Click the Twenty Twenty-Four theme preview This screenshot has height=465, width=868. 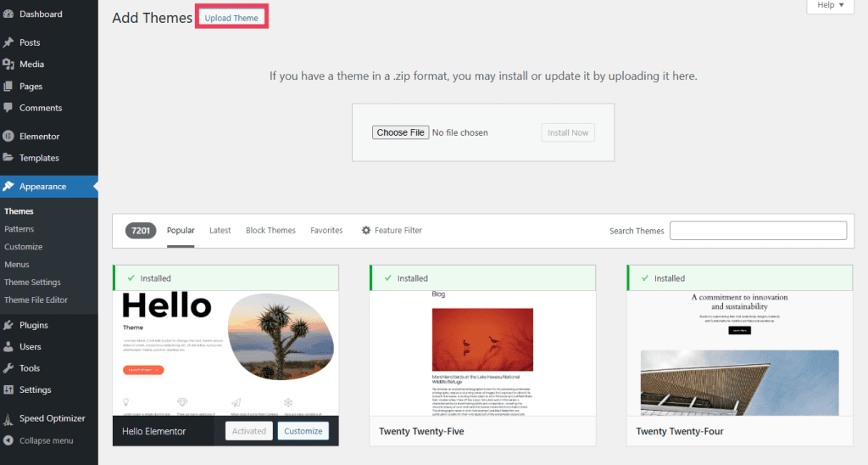[x=739, y=353]
